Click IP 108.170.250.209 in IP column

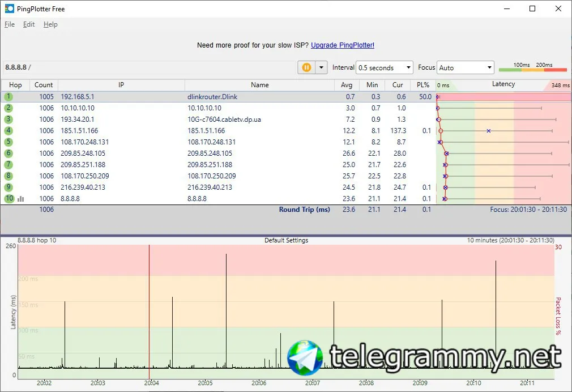(x=84, y=176)
